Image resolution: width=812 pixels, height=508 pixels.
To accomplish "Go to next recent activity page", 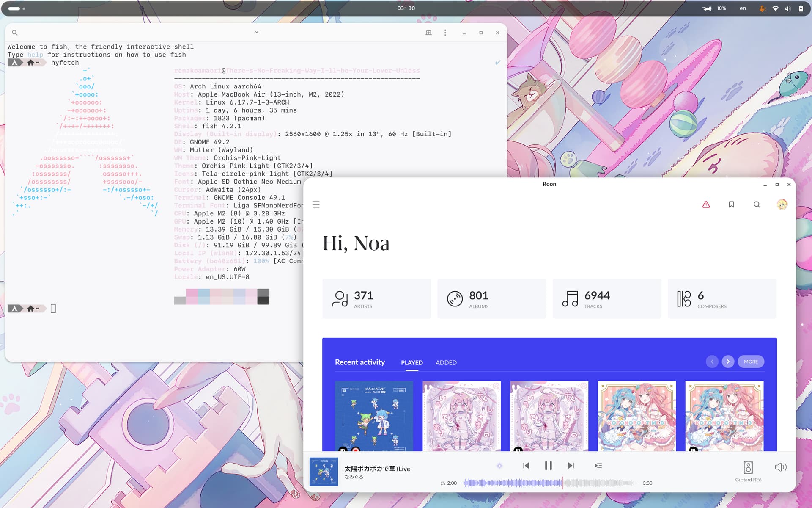I will [x=728, y=362].
